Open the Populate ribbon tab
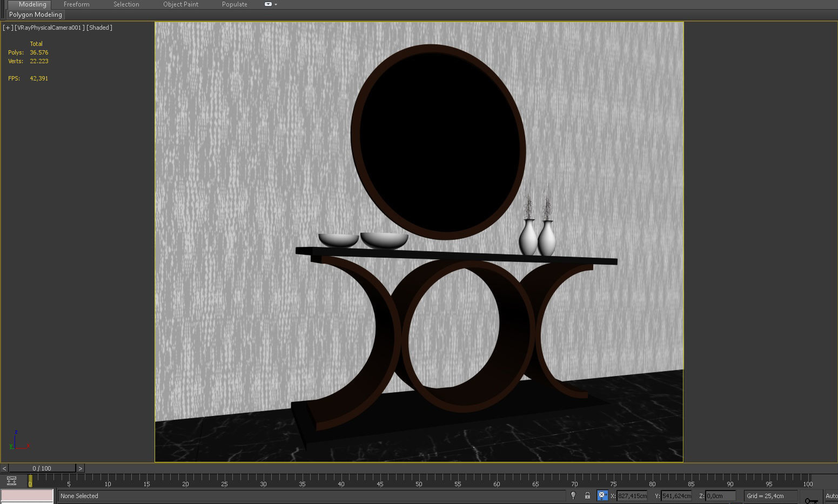The image size is (838, 504). point(234,4)
